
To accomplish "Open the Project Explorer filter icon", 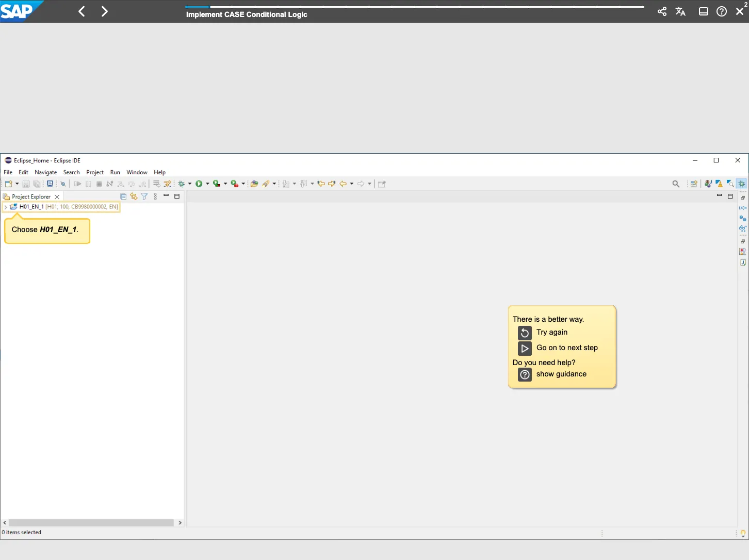I will coord(144,196).
